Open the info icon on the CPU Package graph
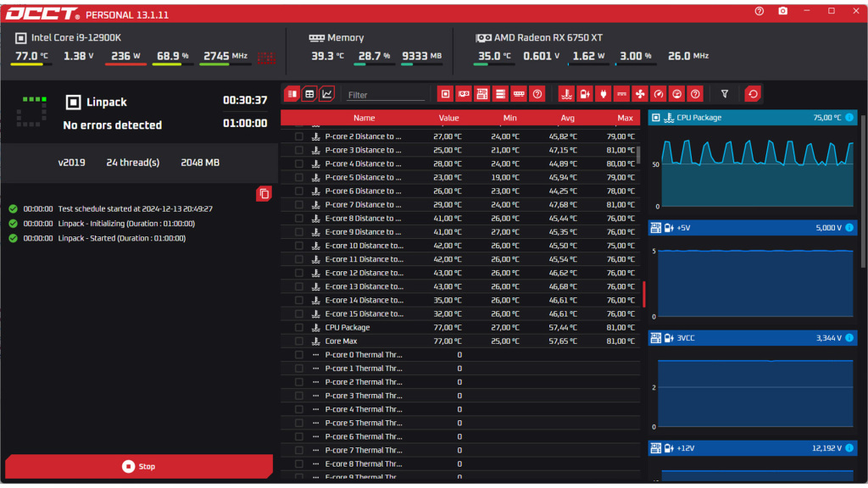 [x=849, y=118]
